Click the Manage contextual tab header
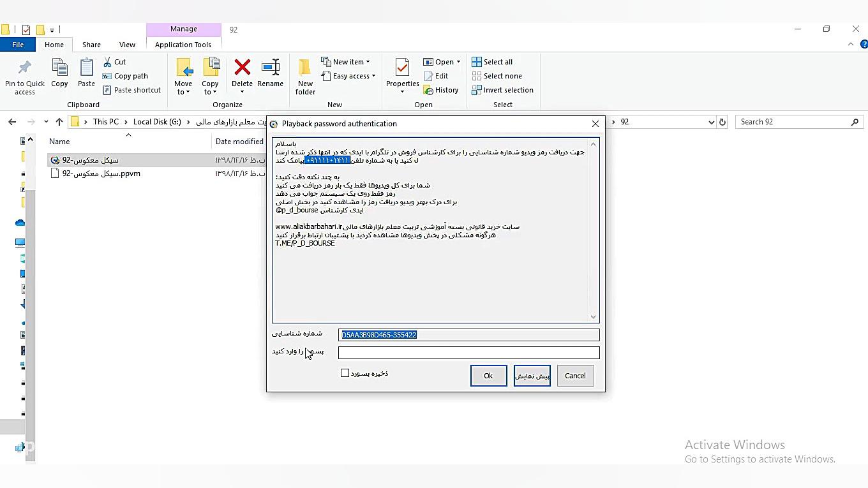The image size is (868, 488). pyautogui.click(x=184, y=29)
